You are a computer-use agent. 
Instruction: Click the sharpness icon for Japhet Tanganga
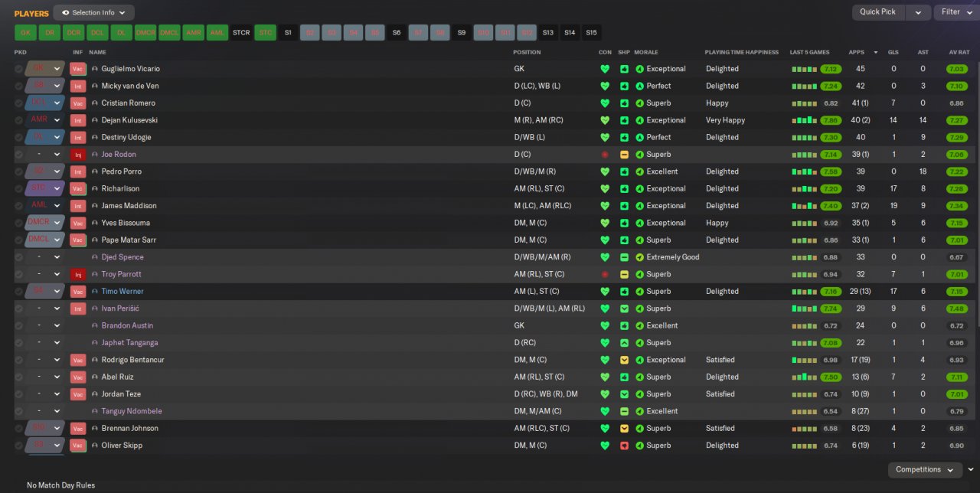tap(624, 343)
